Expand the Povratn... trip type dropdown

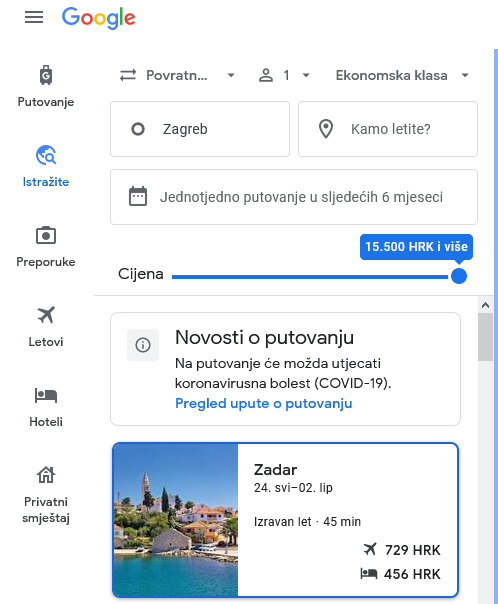(x=177, y=75)
